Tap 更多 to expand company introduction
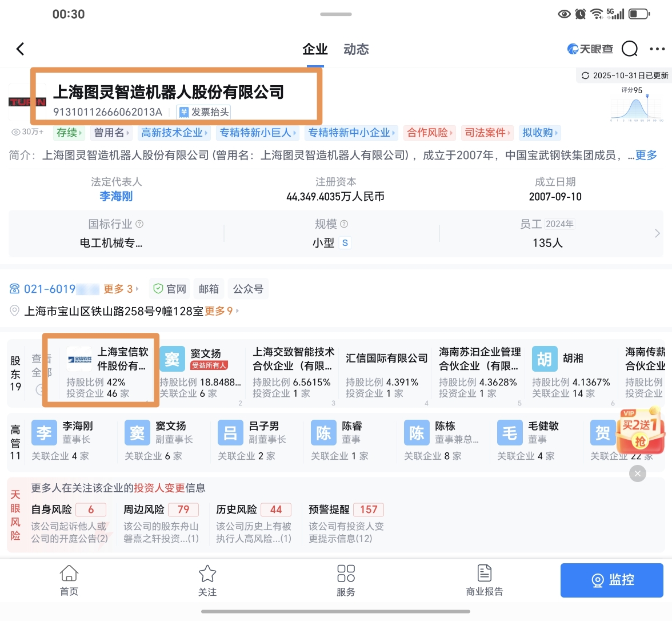Screen dimensions: 672x621 646,155
